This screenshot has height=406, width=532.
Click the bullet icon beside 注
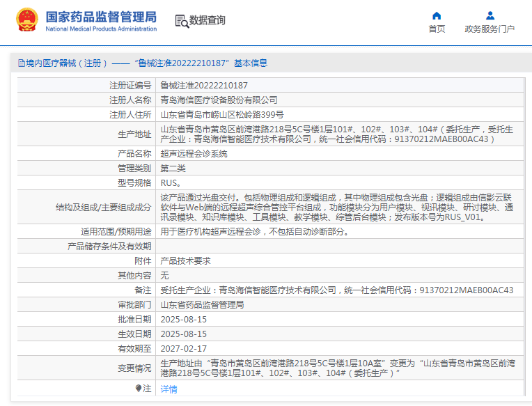pos(139,389)
